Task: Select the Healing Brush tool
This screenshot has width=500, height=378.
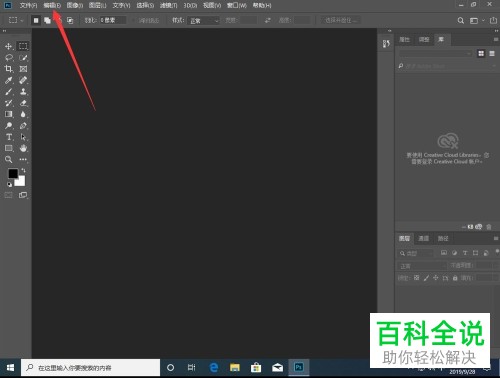Action: point(23,80)
